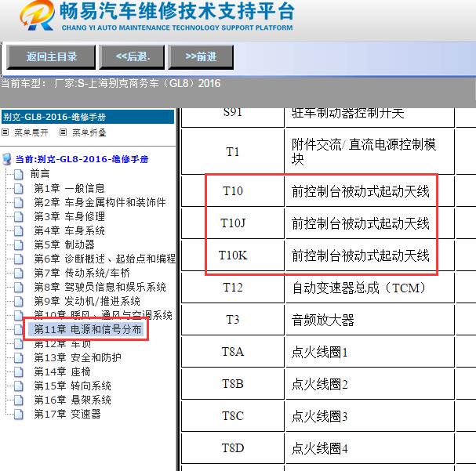Screen dimensions: 476x471
Task: Open 第7章 传动系统/车桥
Action: pos(82,273)
